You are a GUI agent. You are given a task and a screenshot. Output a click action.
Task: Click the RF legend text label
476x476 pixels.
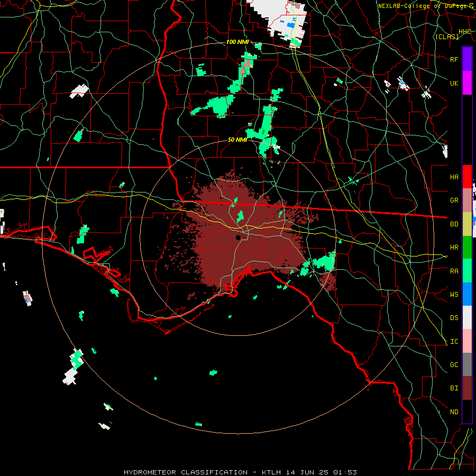point(454,59)
